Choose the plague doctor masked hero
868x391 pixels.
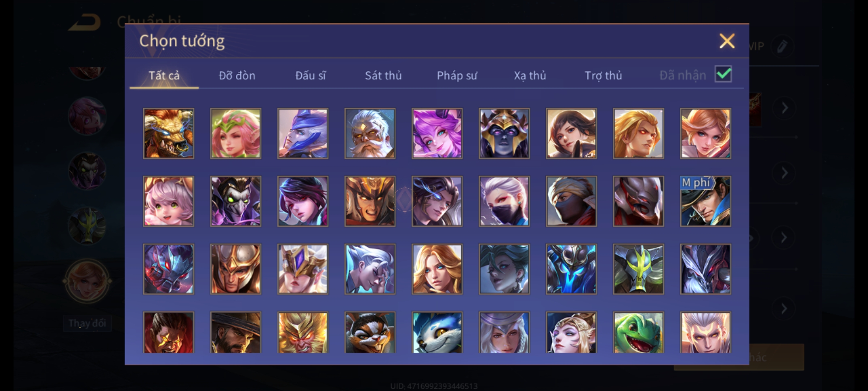(235, 201)
